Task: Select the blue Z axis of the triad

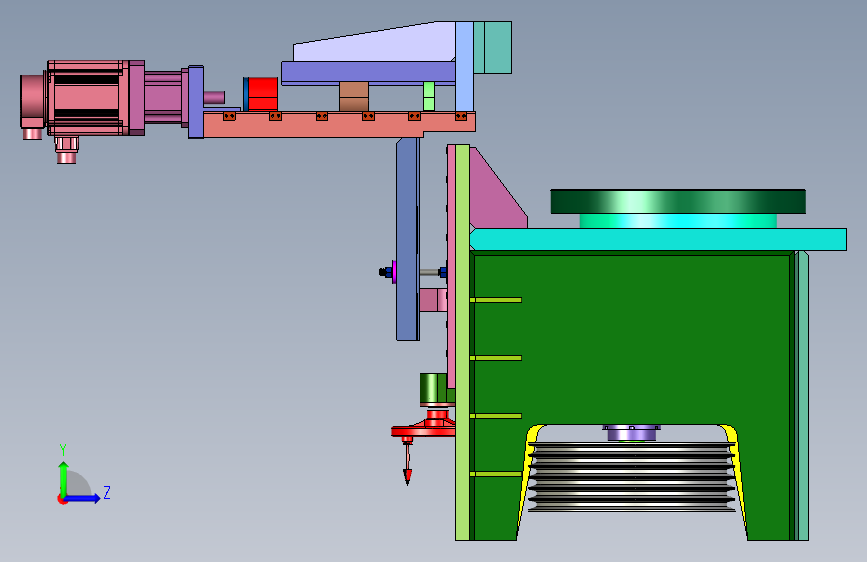Action: tap(83, 498)
